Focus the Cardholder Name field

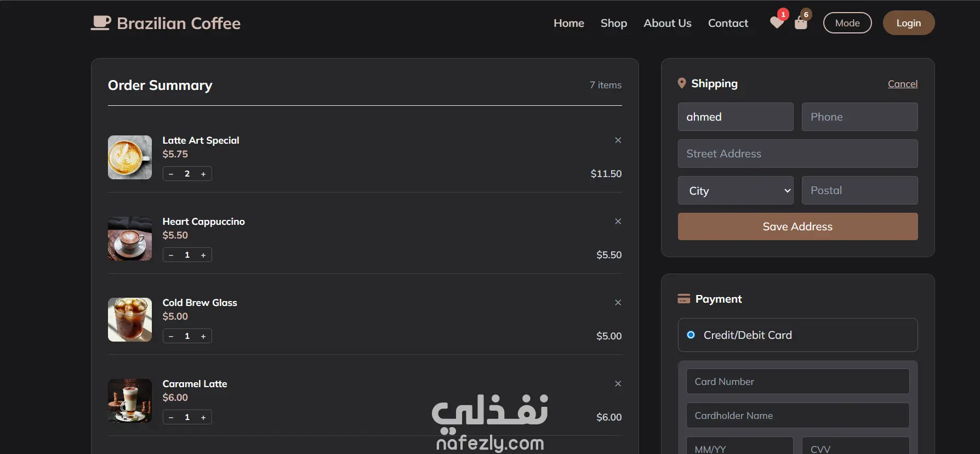797,415
